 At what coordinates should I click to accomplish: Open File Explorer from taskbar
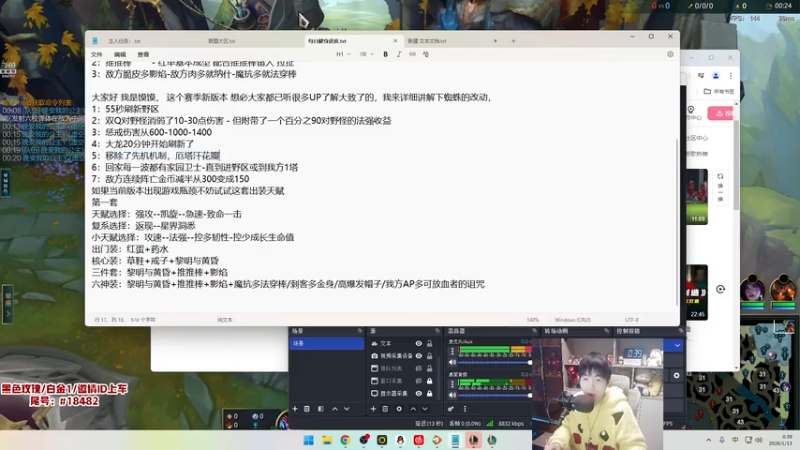[x=327, y=440]
